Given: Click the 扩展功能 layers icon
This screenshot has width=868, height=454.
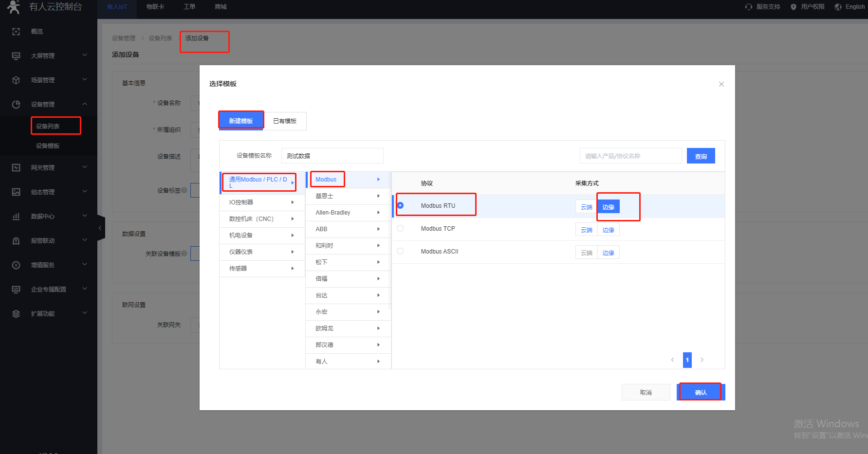Looking at the screenshot, I should (x=16, y=314).
